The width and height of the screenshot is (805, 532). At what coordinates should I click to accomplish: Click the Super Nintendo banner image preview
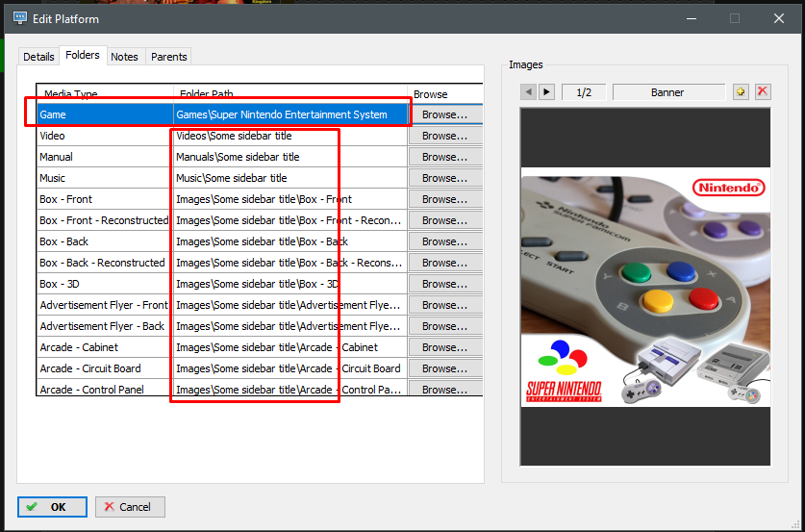645,287
